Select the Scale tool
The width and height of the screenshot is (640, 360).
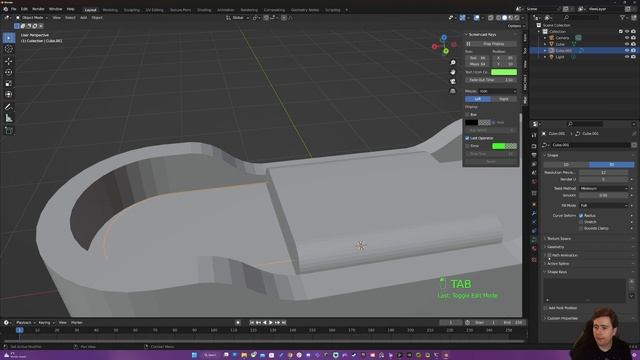pyautogui.click(x=9, y=83)
